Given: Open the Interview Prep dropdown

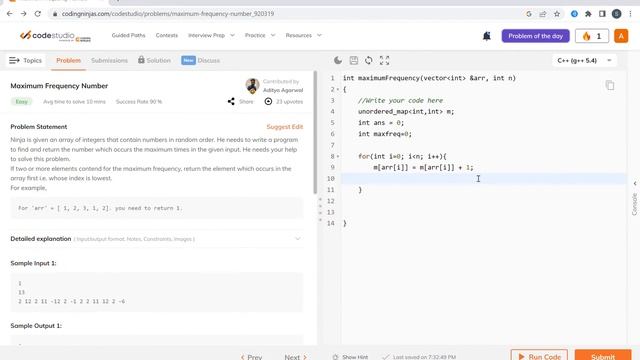Looking at the screenshot, I should coord(211,36).
